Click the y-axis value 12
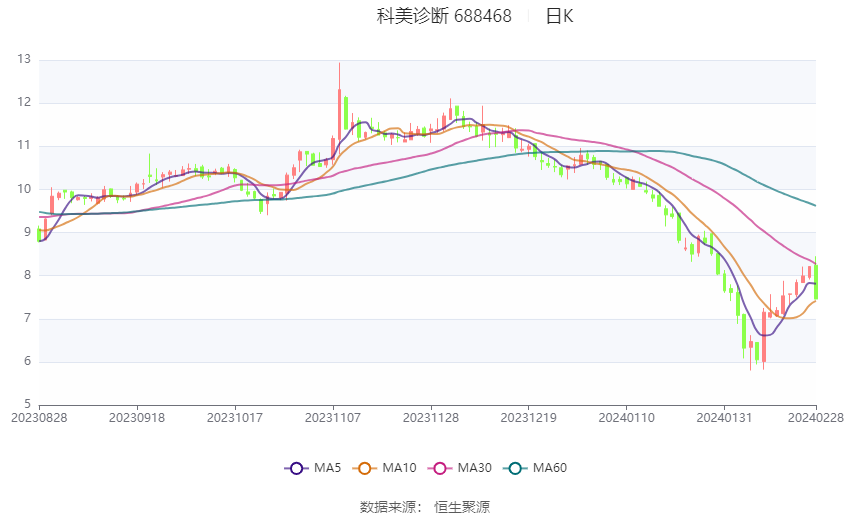850x517 pixels. click(x=24, y=102)
